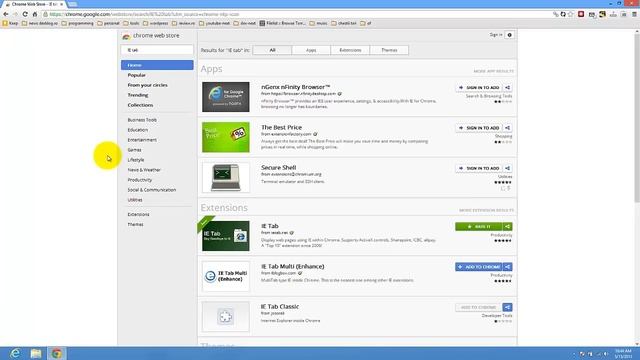
Task: Select the Extensions results filter
Action: pos(350,50)
